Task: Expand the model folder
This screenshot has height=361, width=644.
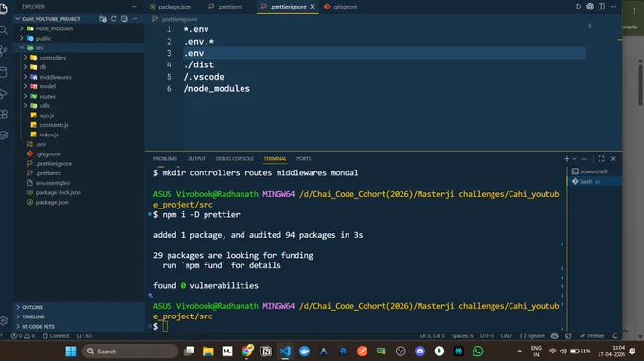Action: [x=79, y=86]
